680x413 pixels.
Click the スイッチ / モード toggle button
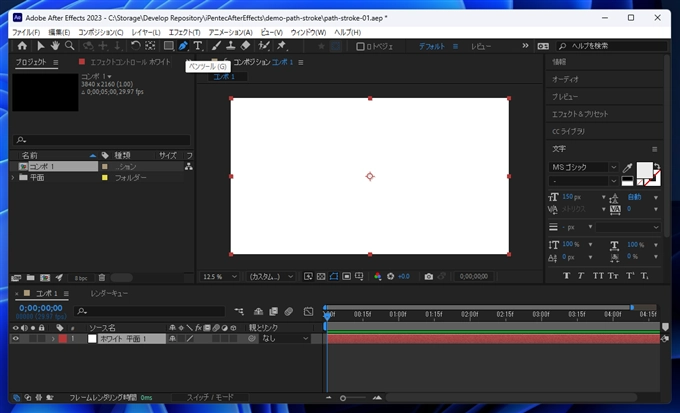tap(210, 398)
